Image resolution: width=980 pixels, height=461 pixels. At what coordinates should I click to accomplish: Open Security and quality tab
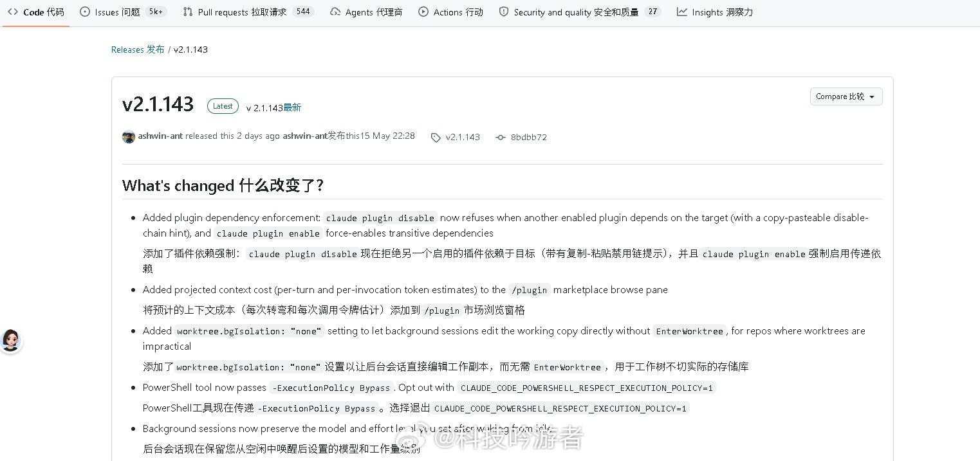580,12
